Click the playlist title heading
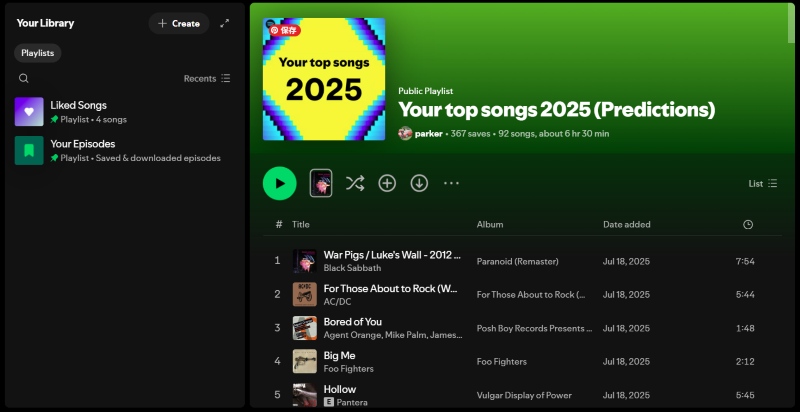The image size is (800, 412). [557, 110]
